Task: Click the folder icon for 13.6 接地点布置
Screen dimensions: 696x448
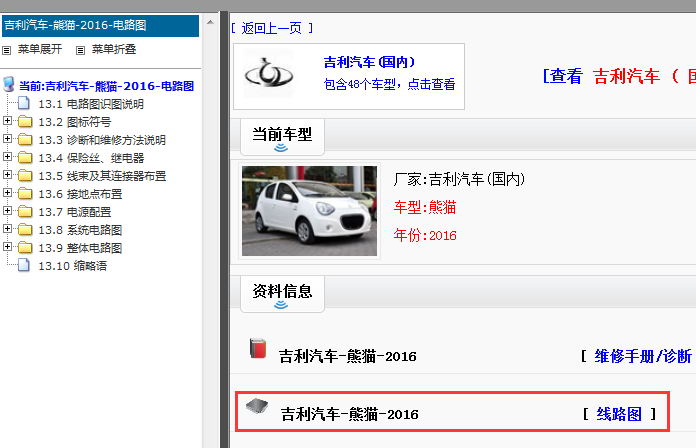Action: click(x=25, y=194)
